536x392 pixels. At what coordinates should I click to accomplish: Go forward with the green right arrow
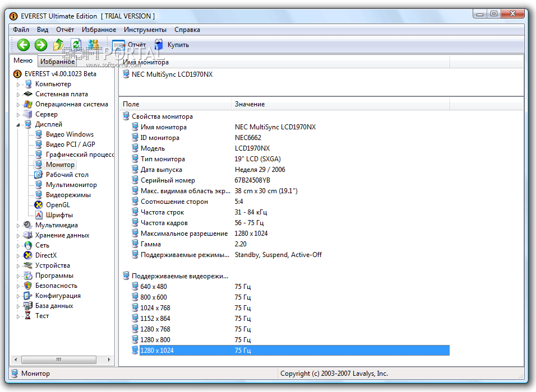pyautogui.click(x=41, y=45)
